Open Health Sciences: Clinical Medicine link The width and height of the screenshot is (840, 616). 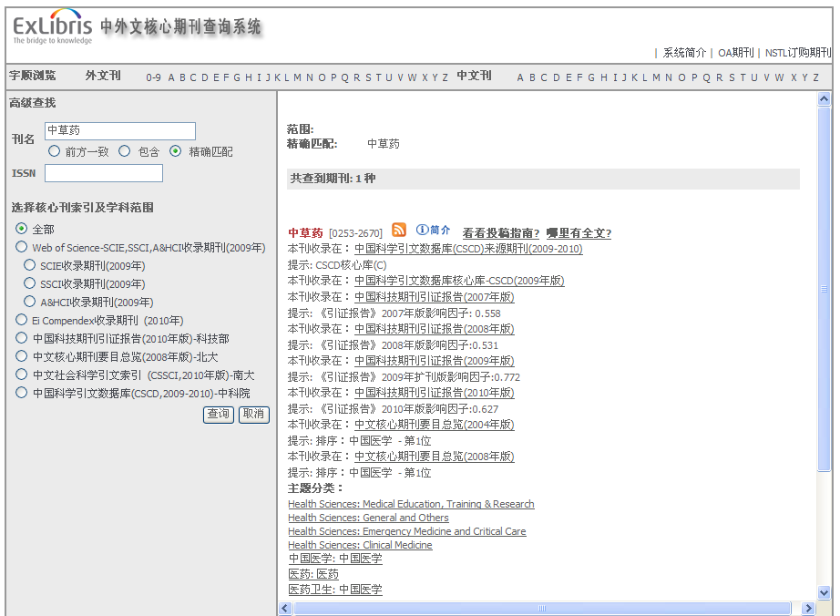coord(360,545)
